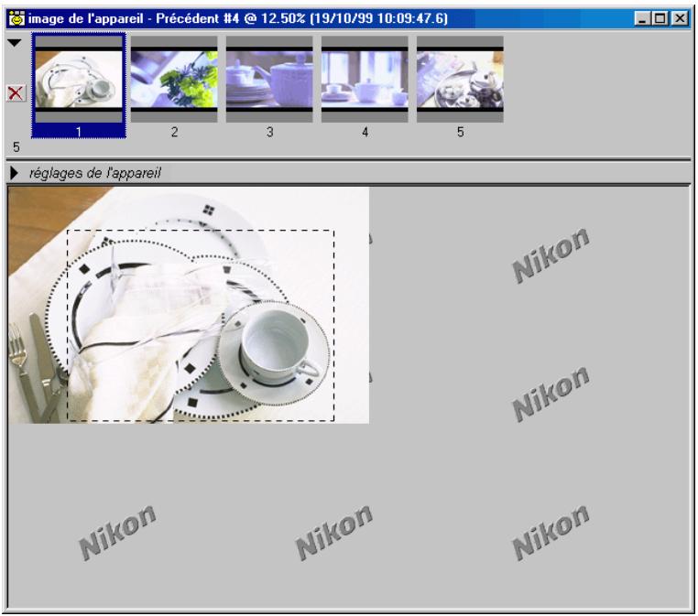The height and width of the screenshot is (616, 698).
Task: Close the image de l'appareil window
Action: click(x=680, y=18)
